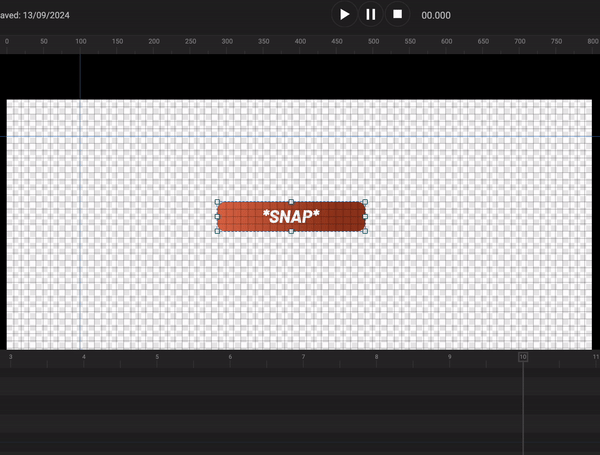Image resolution: width=600 pixels, height=455 pixels.
Task: Click the top-left resize handle of *SNAP*
Action: 217,202
